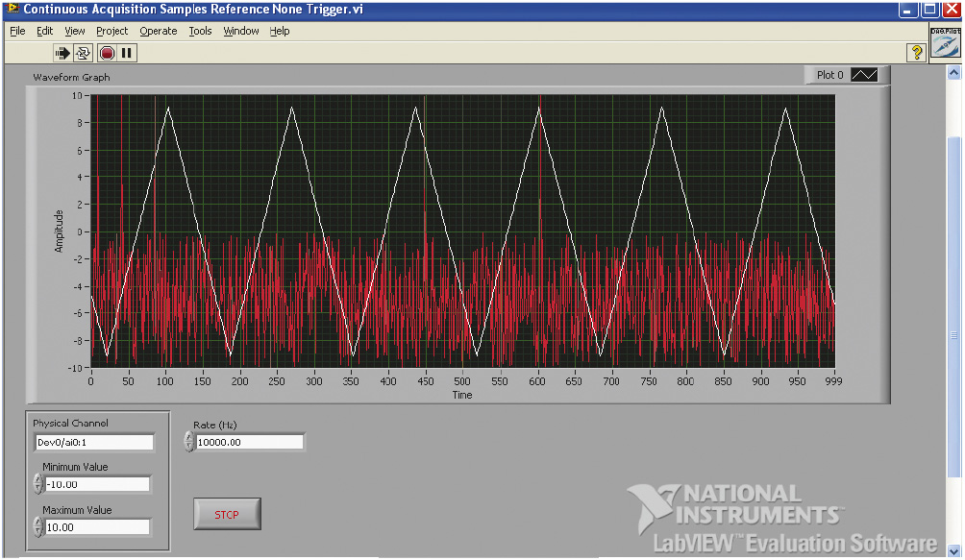Open the View menu

coord(74,31)
